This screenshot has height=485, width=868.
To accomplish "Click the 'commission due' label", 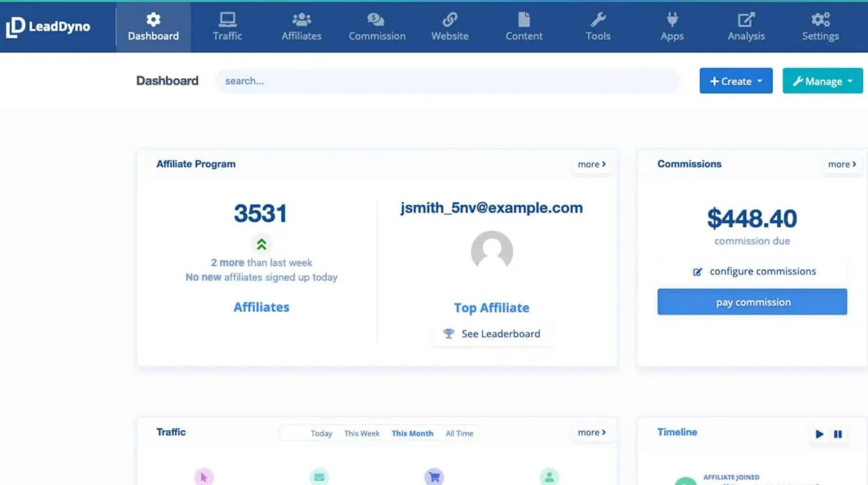I will pyautogui.click(x=752, y=241).
